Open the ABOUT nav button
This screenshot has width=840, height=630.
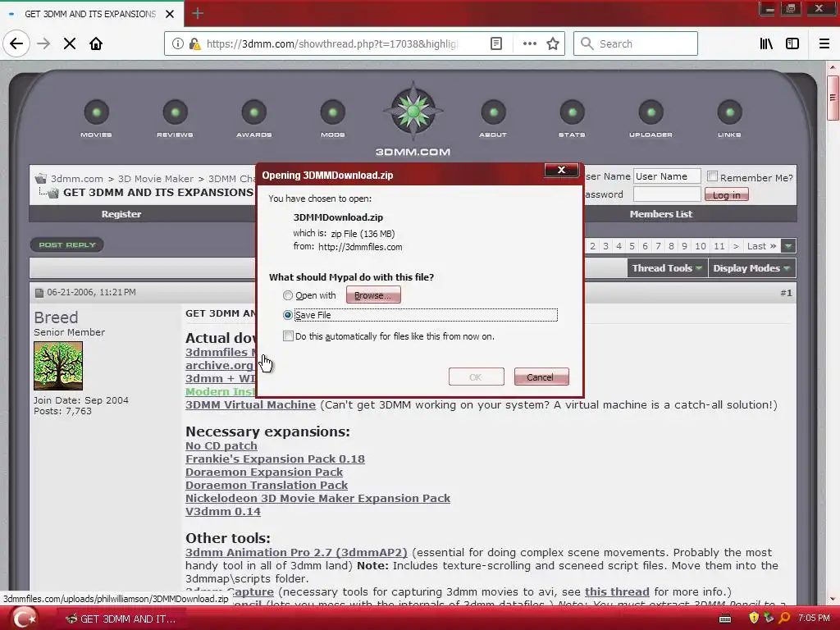(x=493, y=119)
